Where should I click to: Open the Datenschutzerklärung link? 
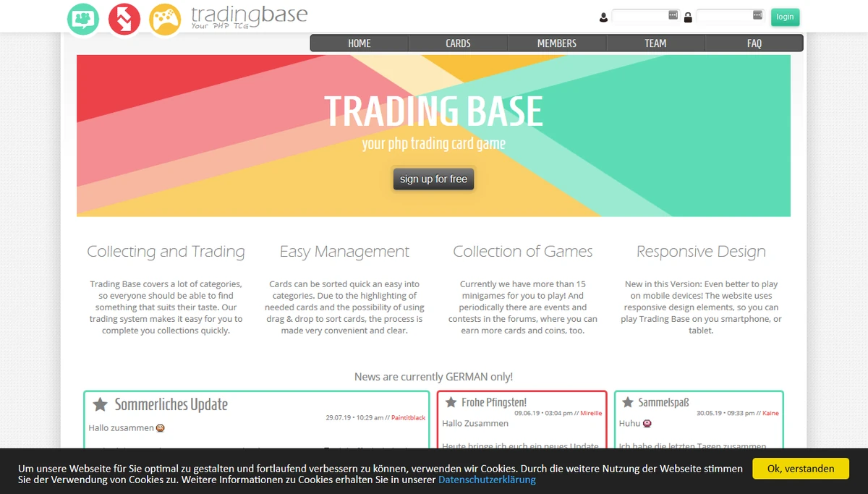click(x=488, y=480)
